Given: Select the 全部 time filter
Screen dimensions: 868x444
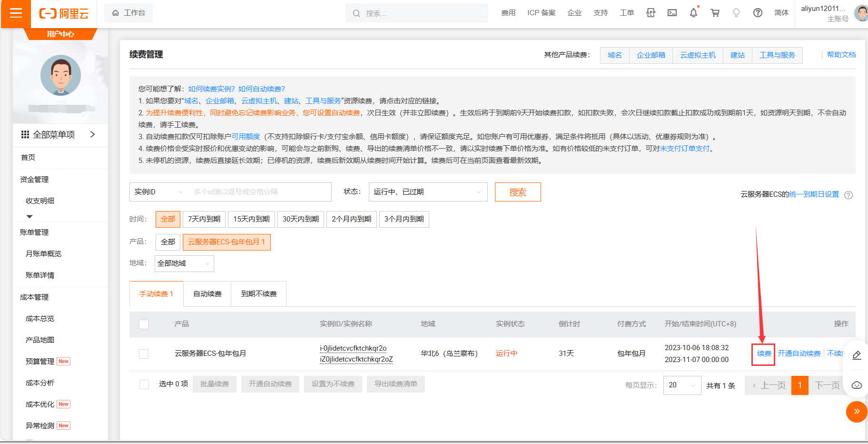Looking at the screenshot, I should (x=168, y=219).
